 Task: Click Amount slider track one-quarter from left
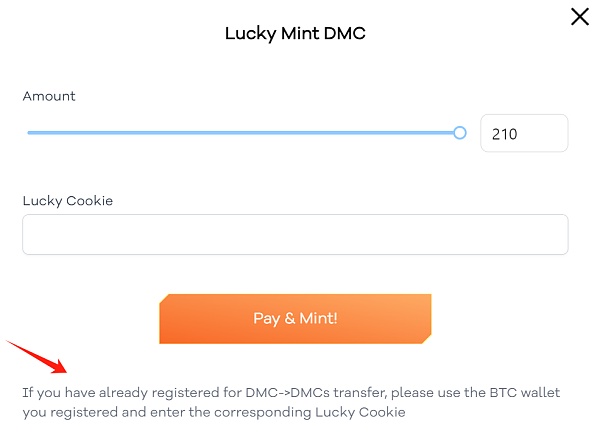[x=136, y=132]
